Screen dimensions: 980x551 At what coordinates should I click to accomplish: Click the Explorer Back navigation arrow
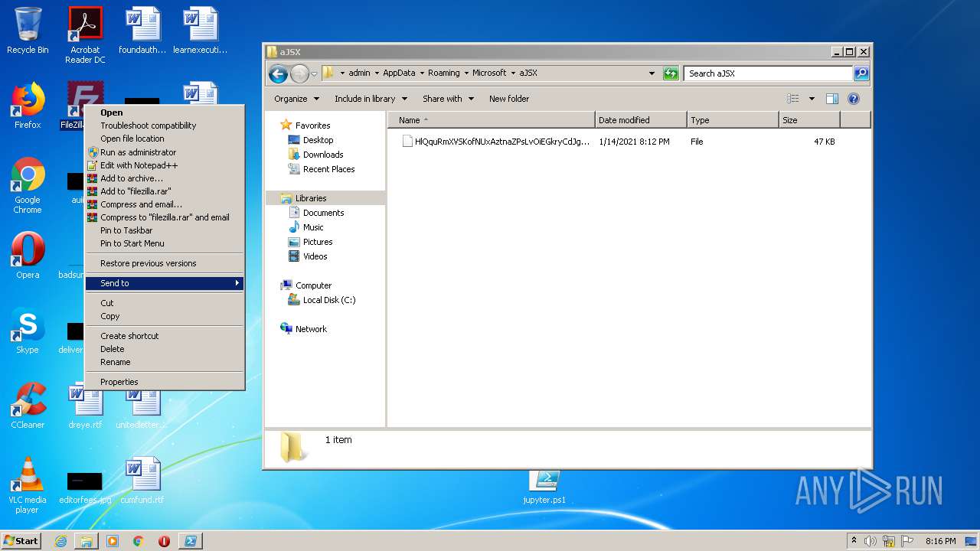point(278,73)
